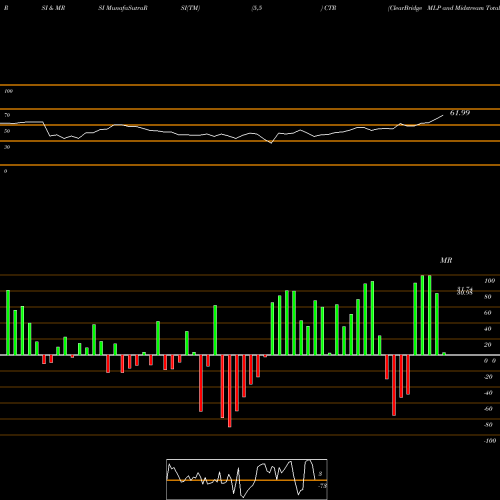Click the MR axis label 80
The width and height of the screenshot is (500, 500).
(x=487, y=297)
